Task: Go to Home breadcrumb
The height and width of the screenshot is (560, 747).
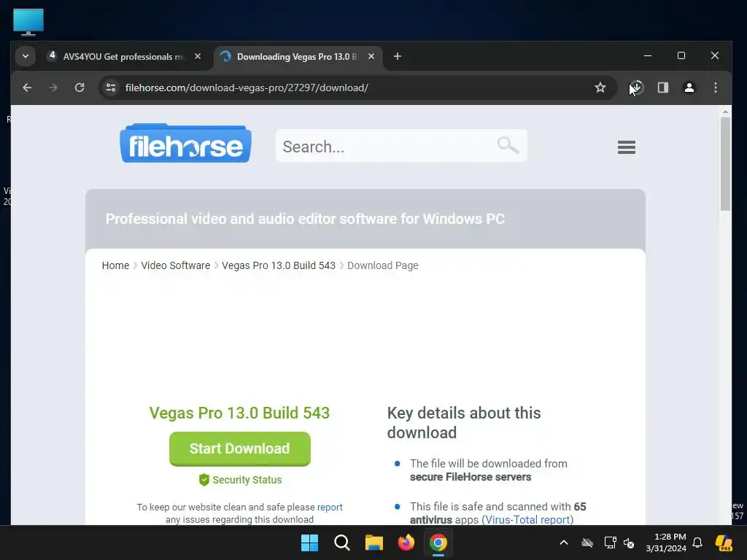Action: click(115, 265)
